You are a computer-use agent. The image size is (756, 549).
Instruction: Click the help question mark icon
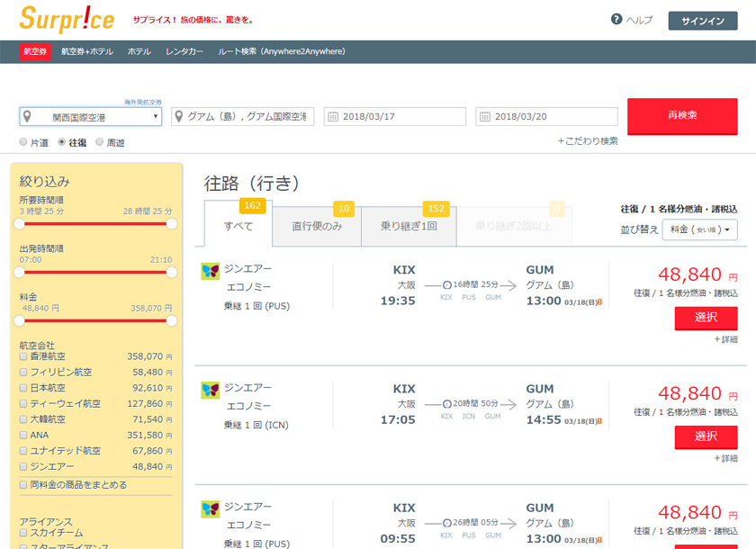(616, 19)
